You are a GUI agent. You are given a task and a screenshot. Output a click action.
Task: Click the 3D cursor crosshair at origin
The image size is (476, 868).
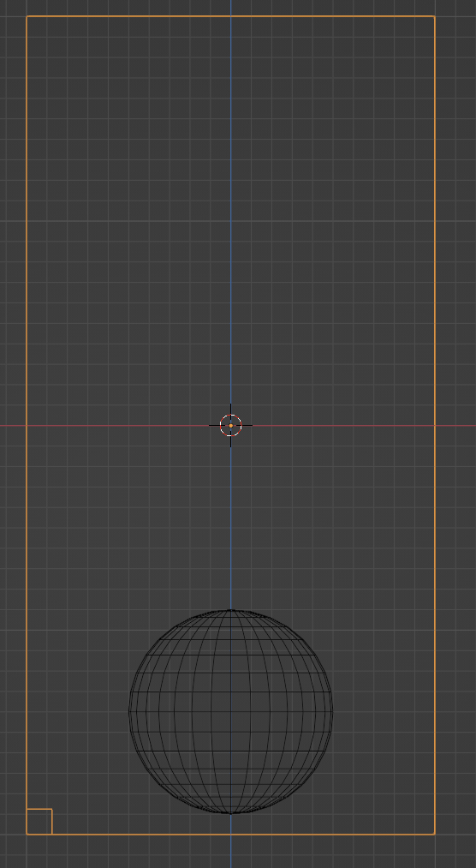point(230,425)
